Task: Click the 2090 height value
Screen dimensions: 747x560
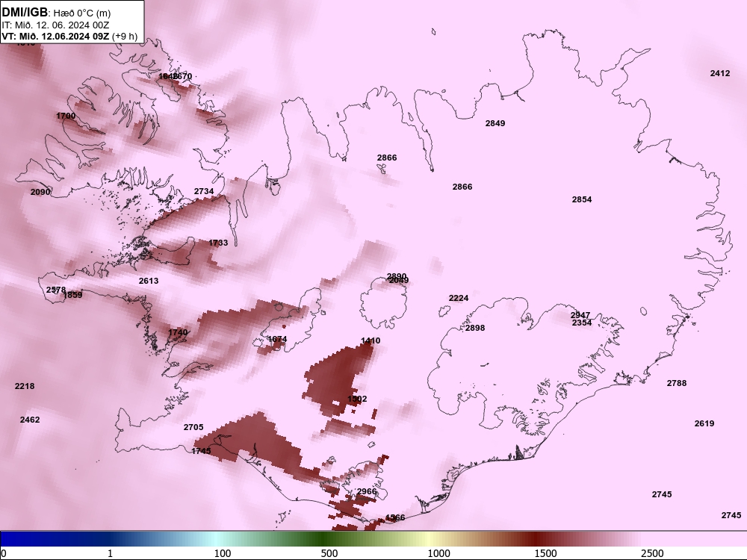Action: (x=40, y=193)
